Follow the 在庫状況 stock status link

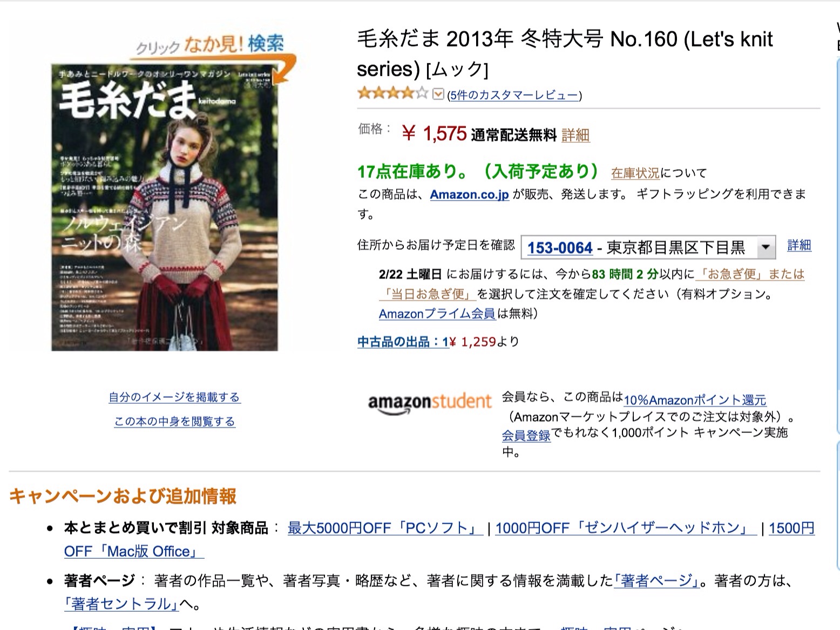[x=635, y=173]
